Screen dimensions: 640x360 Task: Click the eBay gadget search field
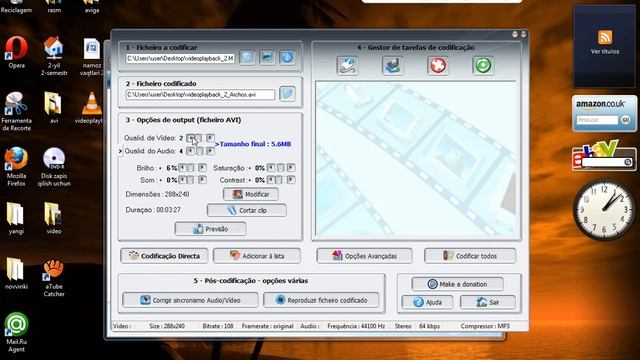[603, 162]
